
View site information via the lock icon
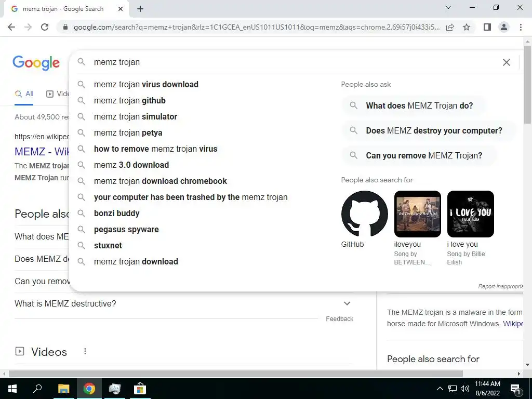click(65, 27)
